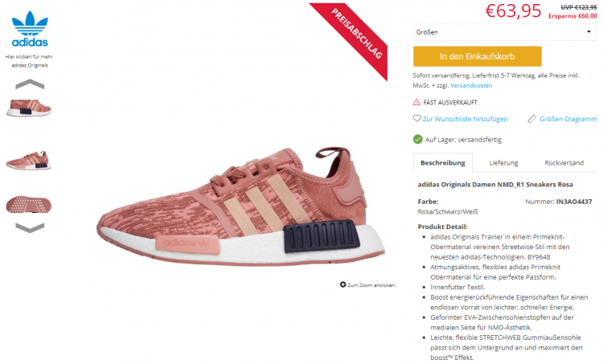Follow the Versandkosten link
The height and width of the screenshot is (364, 603).
coord(471,85)
